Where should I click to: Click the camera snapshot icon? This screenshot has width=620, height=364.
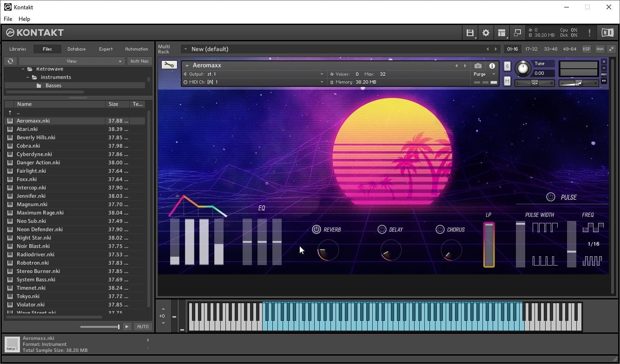coord(478,66)
